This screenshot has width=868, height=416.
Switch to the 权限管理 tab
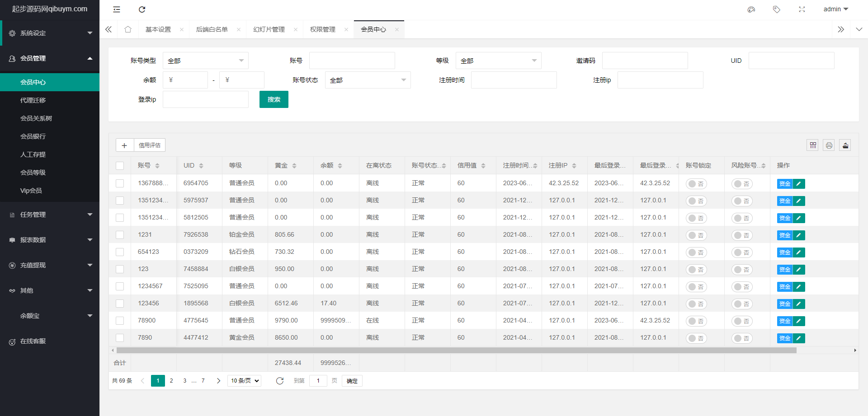pyautogui.click(x=322, y=29)
